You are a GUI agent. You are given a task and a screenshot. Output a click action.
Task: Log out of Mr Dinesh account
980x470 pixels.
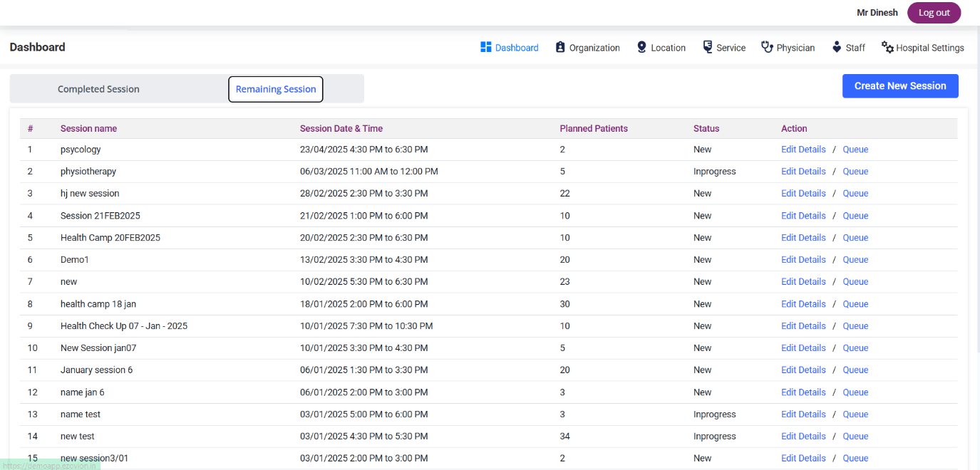click(934, 13)
